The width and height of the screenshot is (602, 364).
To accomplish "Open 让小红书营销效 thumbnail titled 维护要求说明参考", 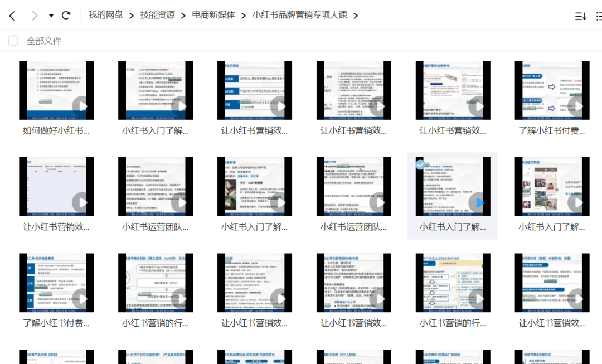I will pyautogui.click(x=453, y=90).
